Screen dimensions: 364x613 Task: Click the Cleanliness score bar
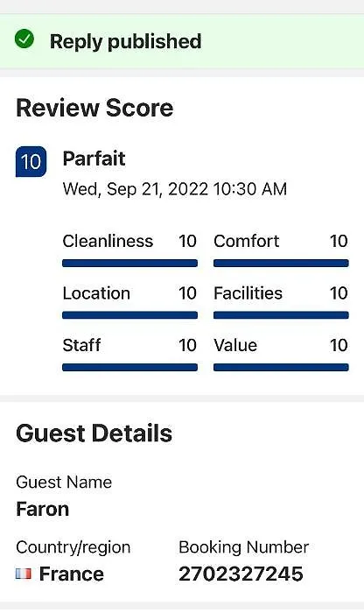click(129, 263)
